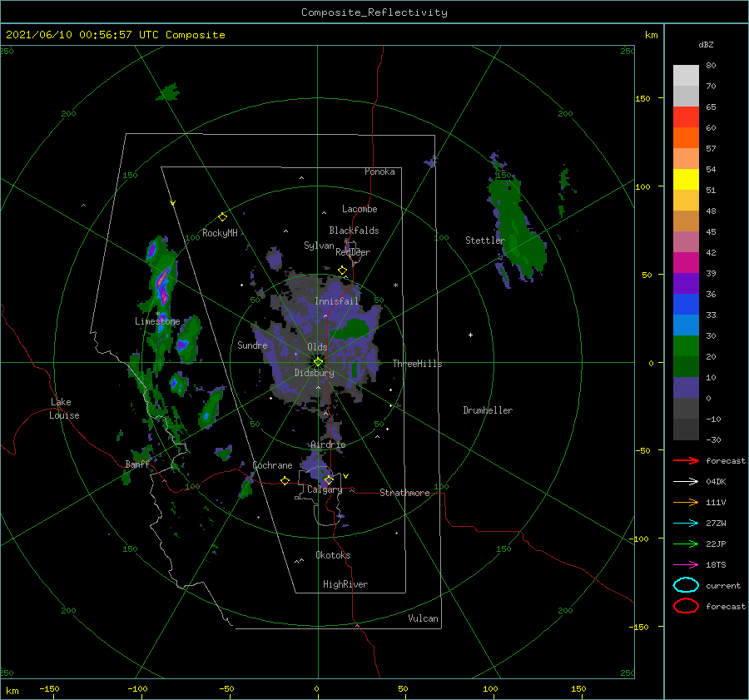This screenshot has width=749, height=700.
Task: Click the Strathmore label
Action: pyautogui.click(x=404, y=493)
